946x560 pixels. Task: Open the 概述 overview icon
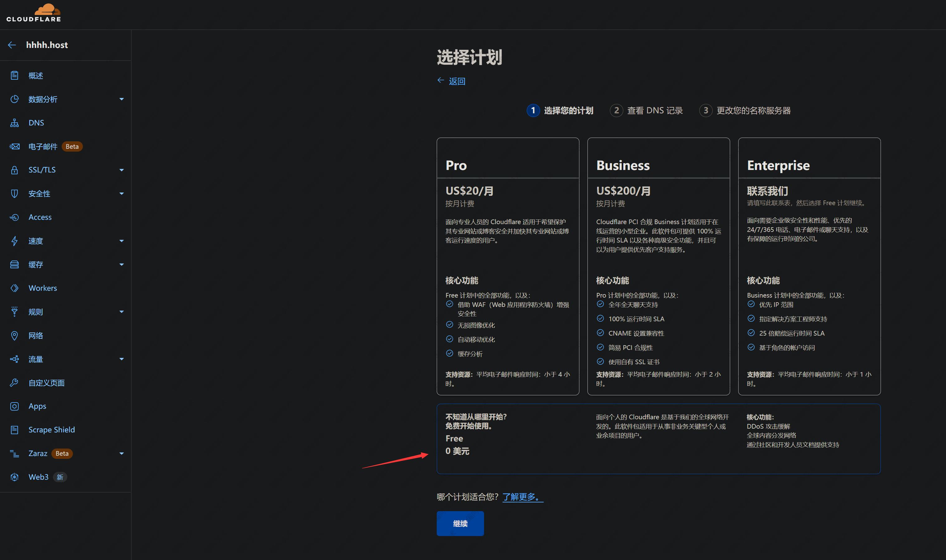[14, 75]
